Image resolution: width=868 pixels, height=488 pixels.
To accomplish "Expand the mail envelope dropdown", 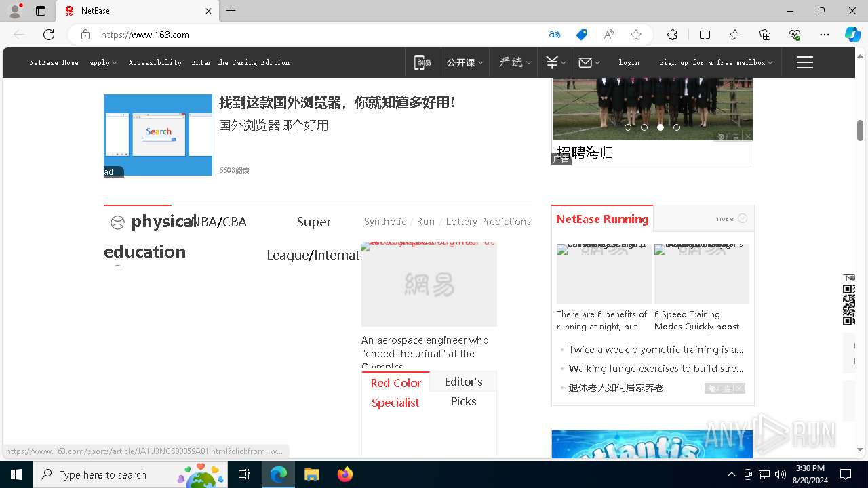I will coord(589,62).
